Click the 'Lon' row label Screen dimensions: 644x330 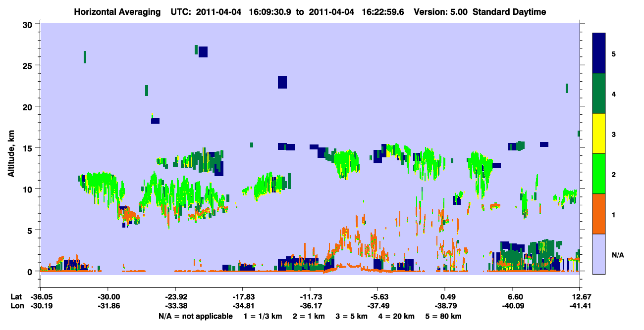[16, 306]
